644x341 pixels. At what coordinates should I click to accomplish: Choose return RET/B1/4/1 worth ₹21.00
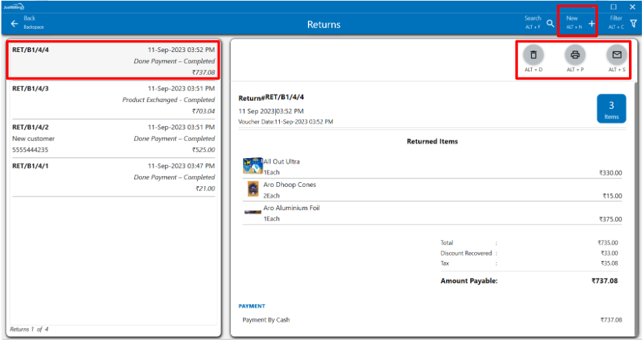113,177
